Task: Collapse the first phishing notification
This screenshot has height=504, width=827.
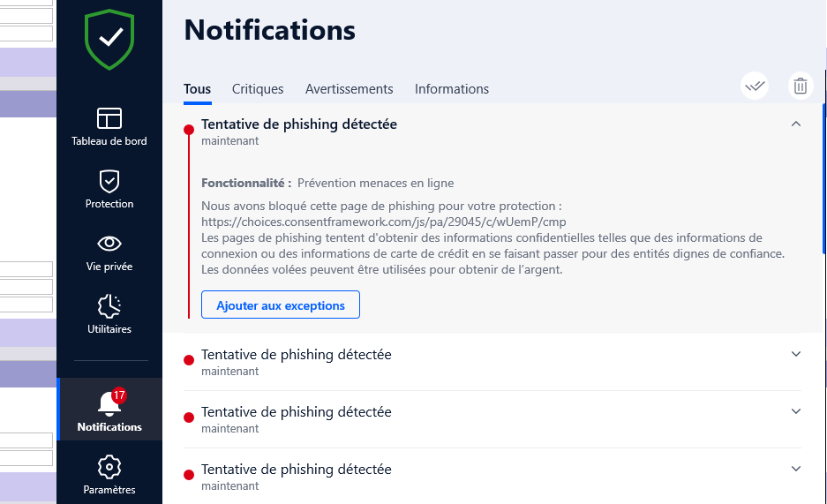Action: [796, 124]
